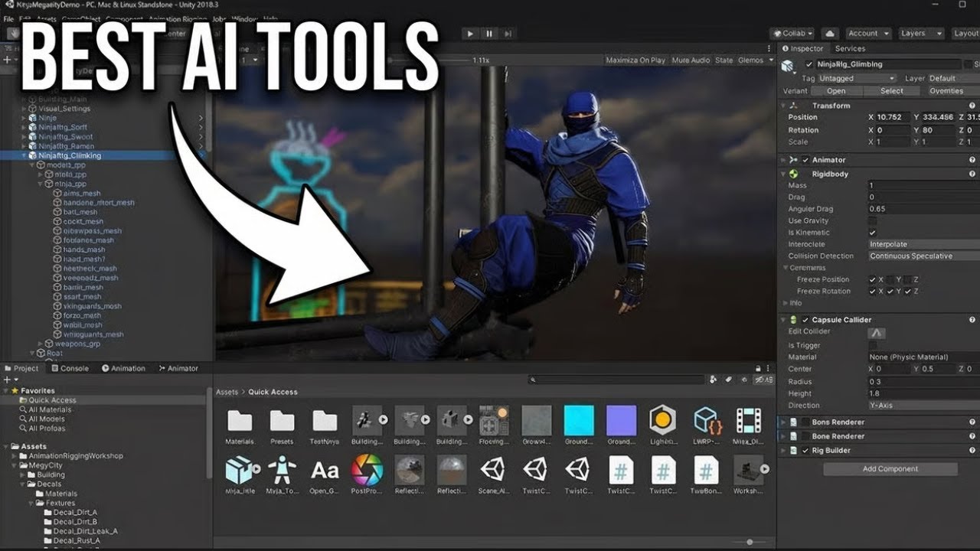Open the Animator tab
This screenshot has width=980, height=551.
178,369
